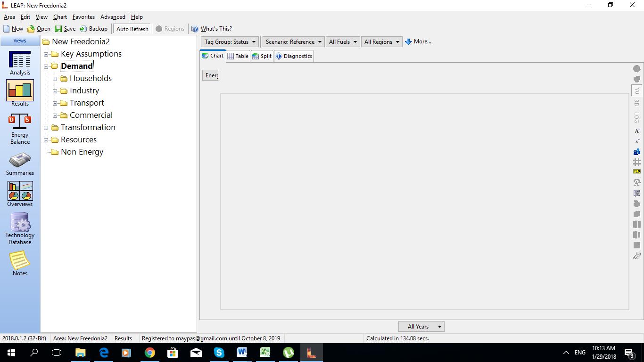The width and height of the screenshot is (644, 362).
Task: Decrease chart font size (small A)
Action: click(637, 141)
